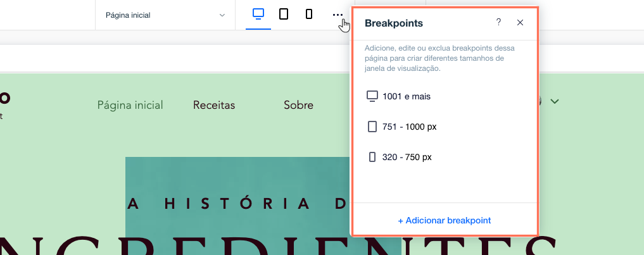This screenshot has height=255, width=644.
Task: Open the three-dots breakpoints menu
Action: (337, 15)
